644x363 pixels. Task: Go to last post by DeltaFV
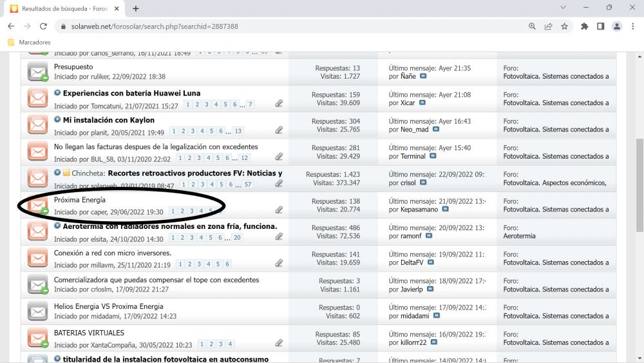(x=430, y=262)
